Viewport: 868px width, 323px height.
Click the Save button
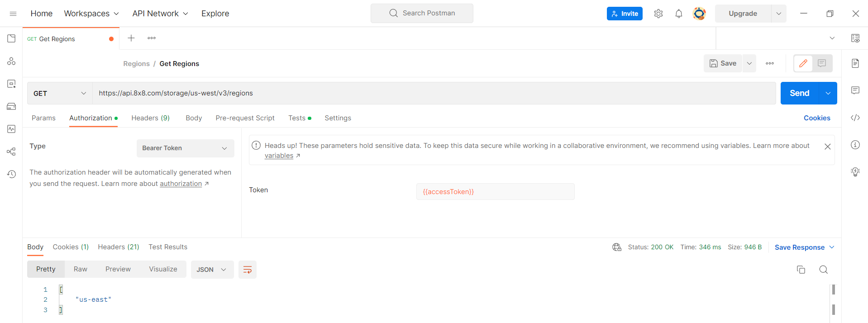click(x=723, y=63)
